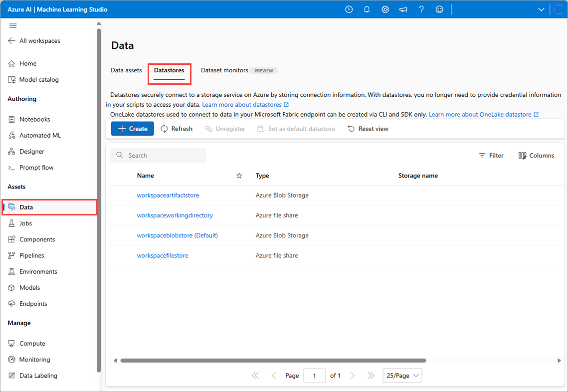Click Set as default datastore
The image size is (568, 392).
(x=296, y=129)
